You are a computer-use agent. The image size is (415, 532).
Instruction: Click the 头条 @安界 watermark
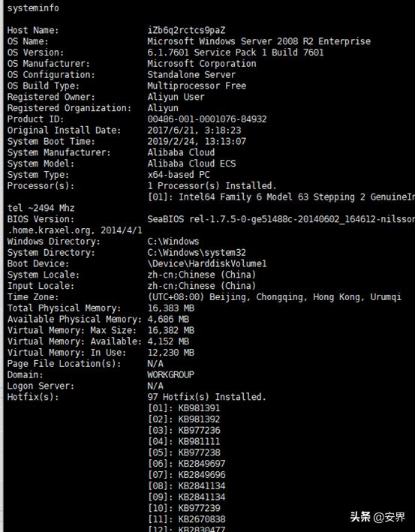[377, 517]
